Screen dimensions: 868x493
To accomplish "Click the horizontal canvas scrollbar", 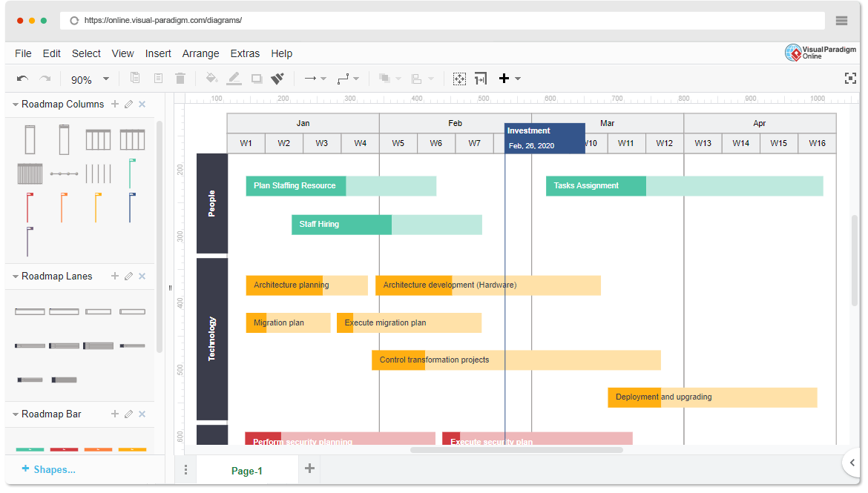I will 516,450.
